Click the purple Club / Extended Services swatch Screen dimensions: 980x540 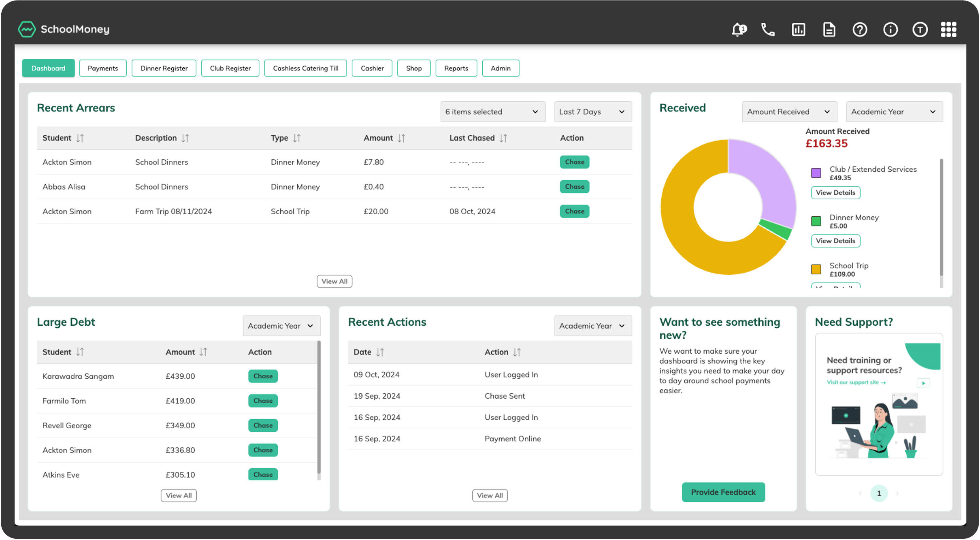pos(816,173)
